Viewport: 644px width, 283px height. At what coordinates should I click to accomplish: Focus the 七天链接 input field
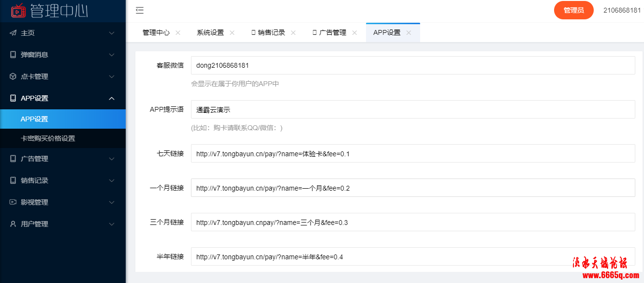tap(413, 153)
